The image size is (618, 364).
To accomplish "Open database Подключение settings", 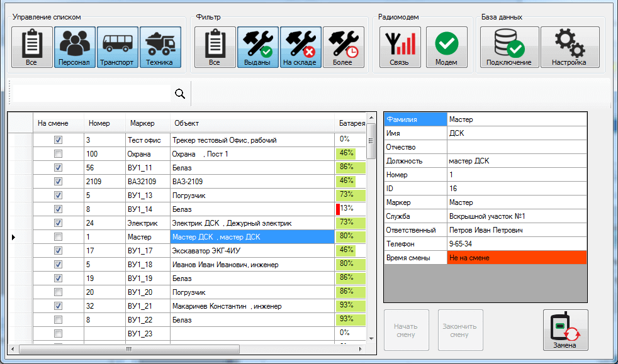I will 509,47.
